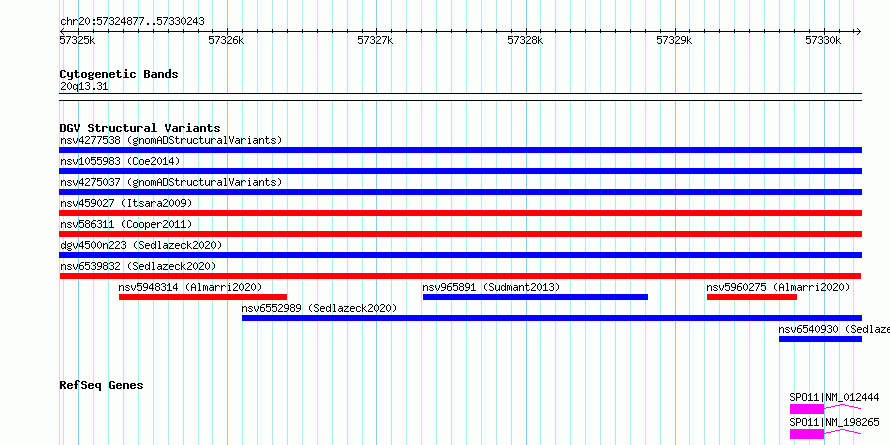Open the SPO11|NM_198265 gene label
This screenshot has height=445, width=890.
pos(834,422)
